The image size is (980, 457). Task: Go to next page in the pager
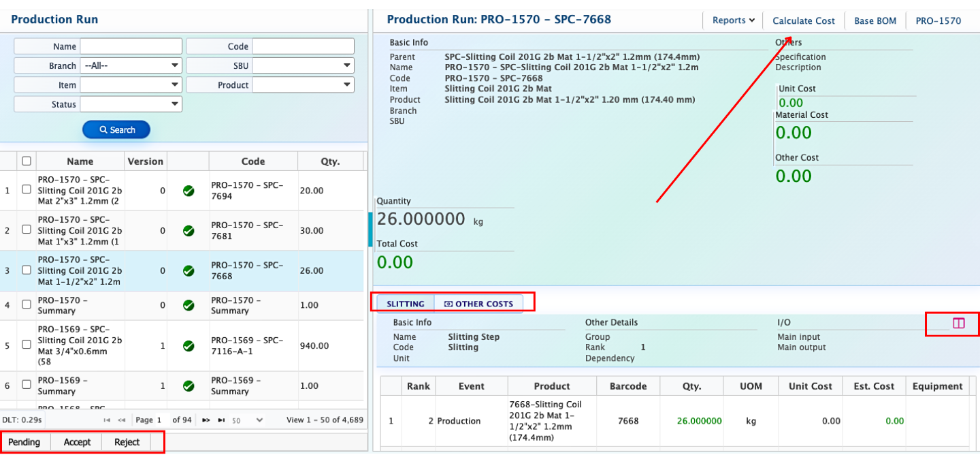206,420
